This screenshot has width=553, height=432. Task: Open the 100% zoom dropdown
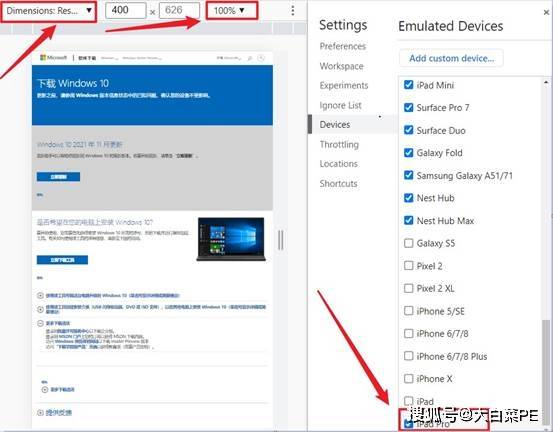click(x=232, y=11)
